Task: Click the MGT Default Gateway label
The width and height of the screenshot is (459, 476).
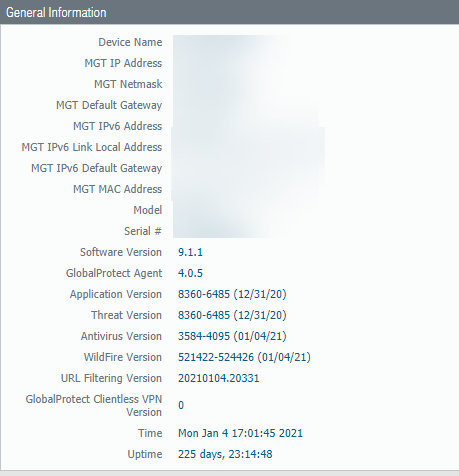Action: click(x=109, y=105)
